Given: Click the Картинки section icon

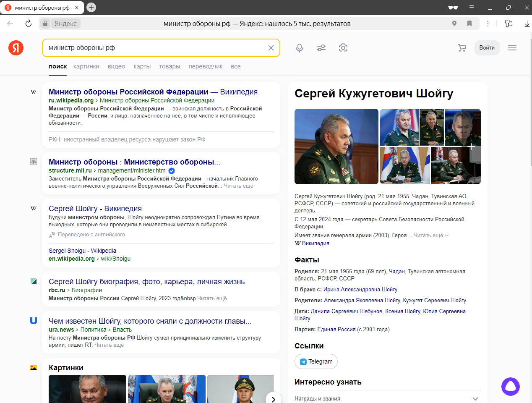Looking at the screenshot, I should click(34, 367).
